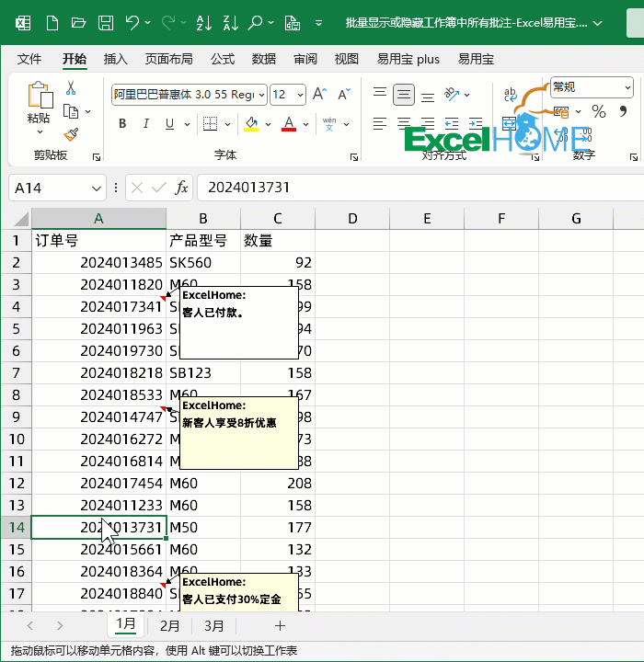Screen dimensions: 644x662
Task: Click the new blank workbook icon
Action: [x=52, y=22]
